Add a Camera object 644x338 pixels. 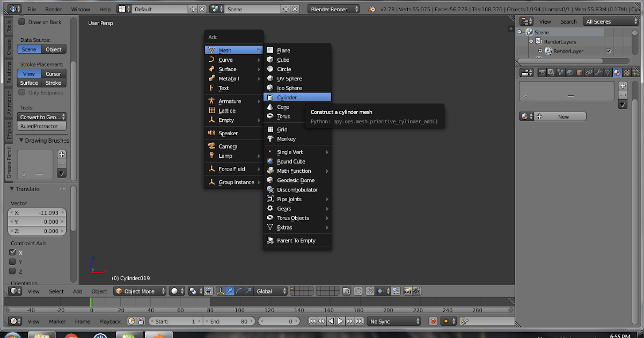(233, 146)
